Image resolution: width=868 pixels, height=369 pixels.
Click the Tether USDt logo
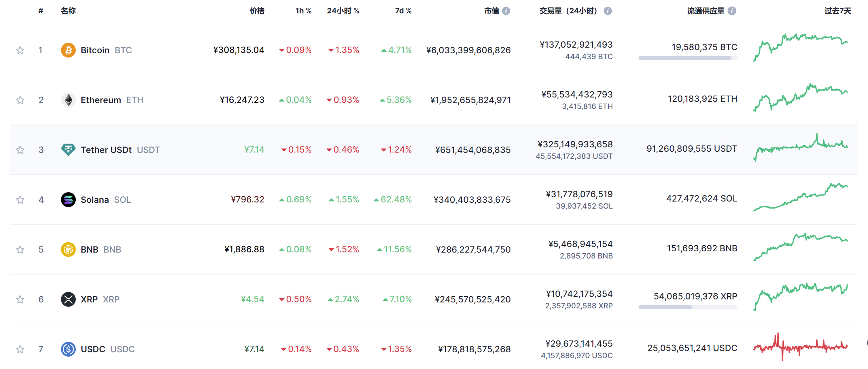point(68,150)
